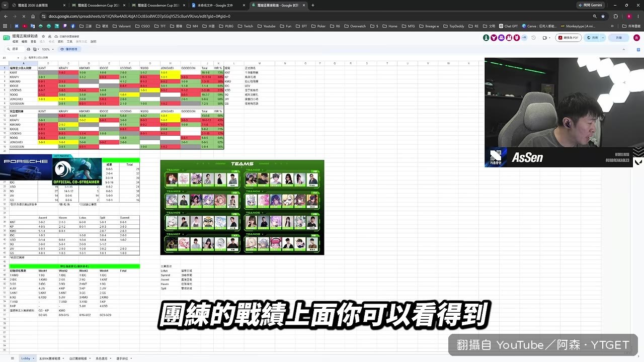
Task: Open the Share button dropdown arrow
Action: (602, 38)
